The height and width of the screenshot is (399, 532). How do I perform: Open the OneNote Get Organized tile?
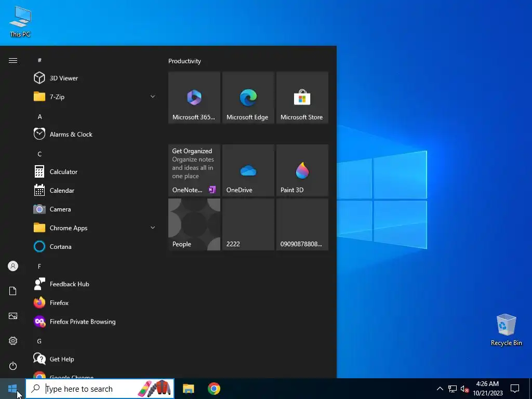pos(194,170)
